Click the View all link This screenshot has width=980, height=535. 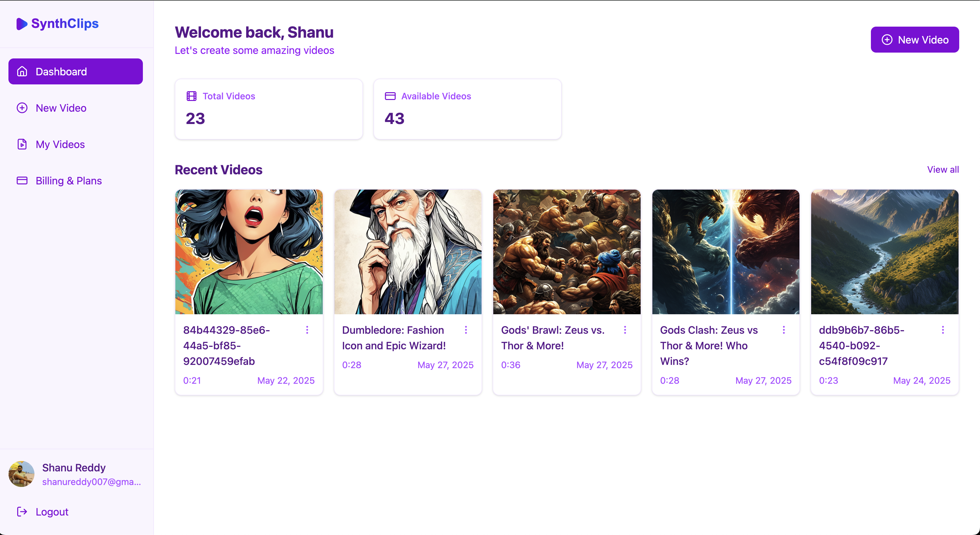(943, 169)
